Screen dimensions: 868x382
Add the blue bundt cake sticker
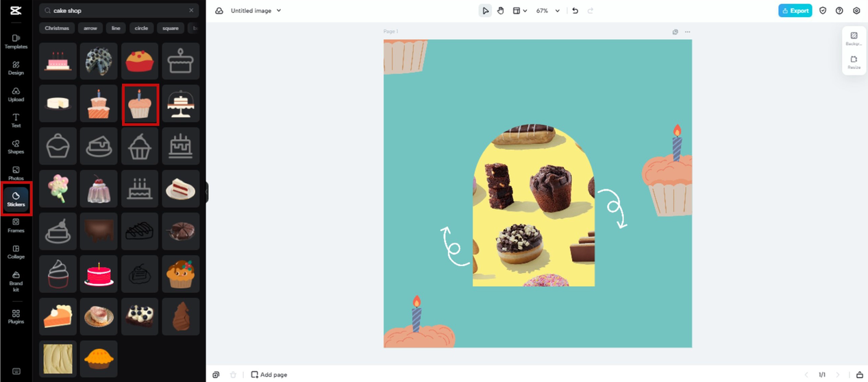[99, 62]
